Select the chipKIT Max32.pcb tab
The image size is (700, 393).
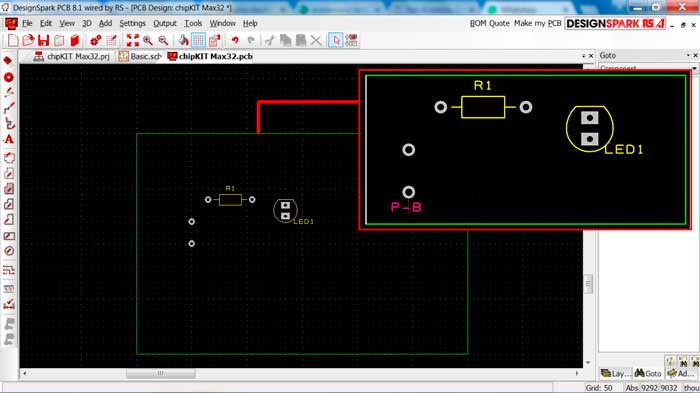tap(210, 57)
